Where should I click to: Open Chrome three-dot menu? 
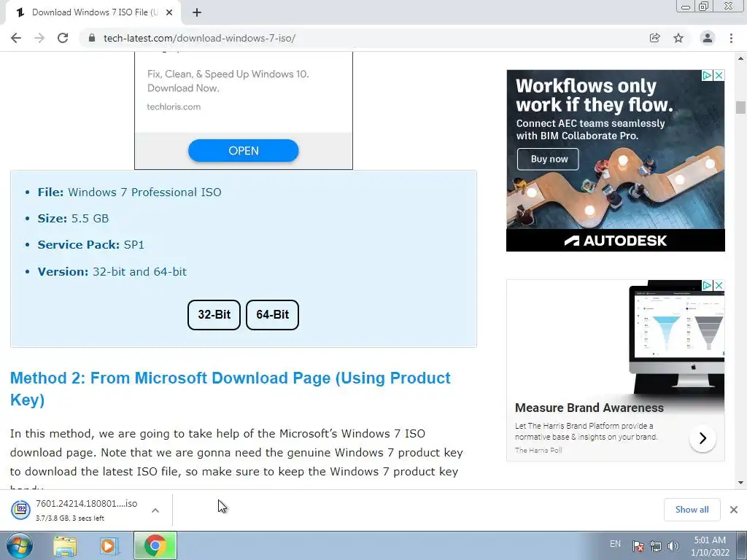pos(731,38)
